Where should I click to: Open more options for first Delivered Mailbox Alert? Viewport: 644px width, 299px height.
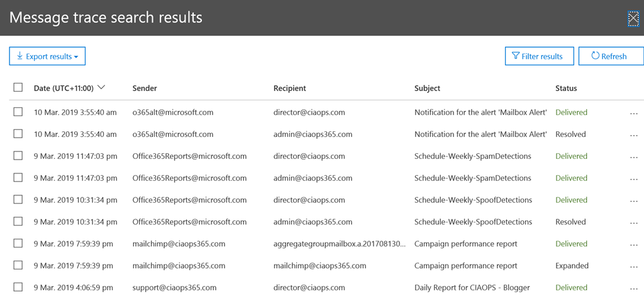[x=633, y=113]
